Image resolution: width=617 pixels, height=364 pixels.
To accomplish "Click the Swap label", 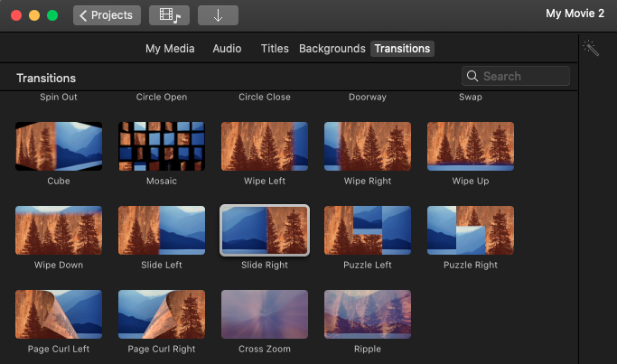I will pyautogui.click(x=471, y=97).
